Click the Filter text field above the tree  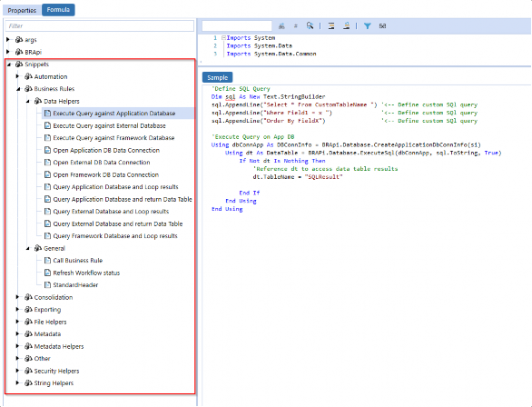[100, 25]
